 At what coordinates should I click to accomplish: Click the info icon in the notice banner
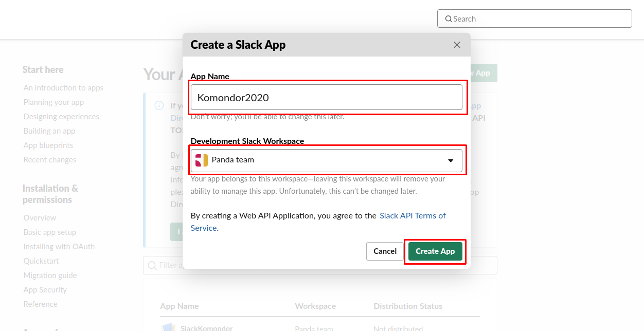click(159, 106)
